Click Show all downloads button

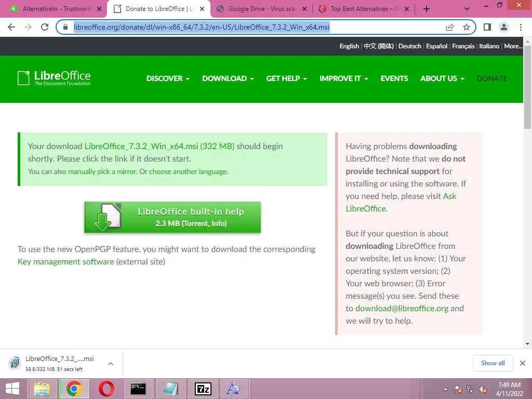(x=493, y=363)
